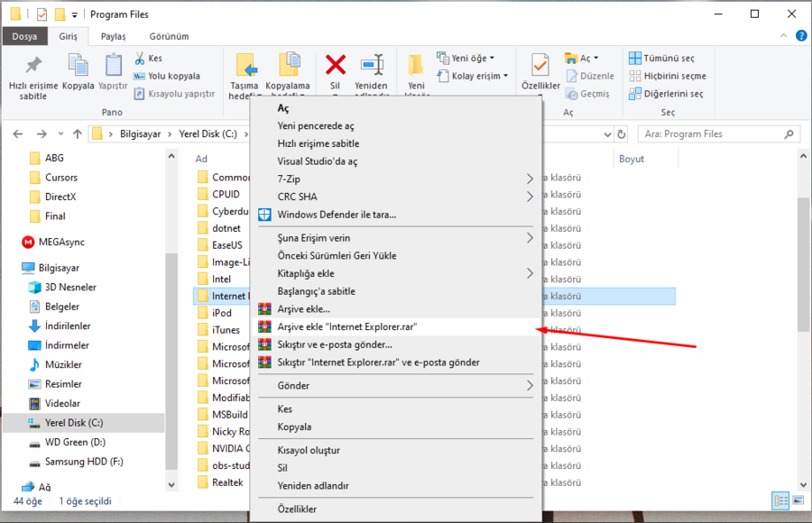Click the Yeniden adlandır rename icon

372,65
